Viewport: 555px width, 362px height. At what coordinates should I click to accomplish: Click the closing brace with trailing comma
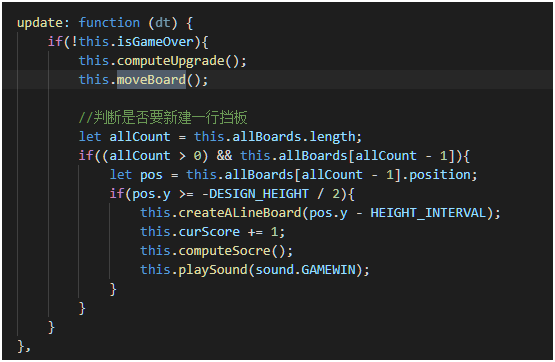[x=24, y=346]
